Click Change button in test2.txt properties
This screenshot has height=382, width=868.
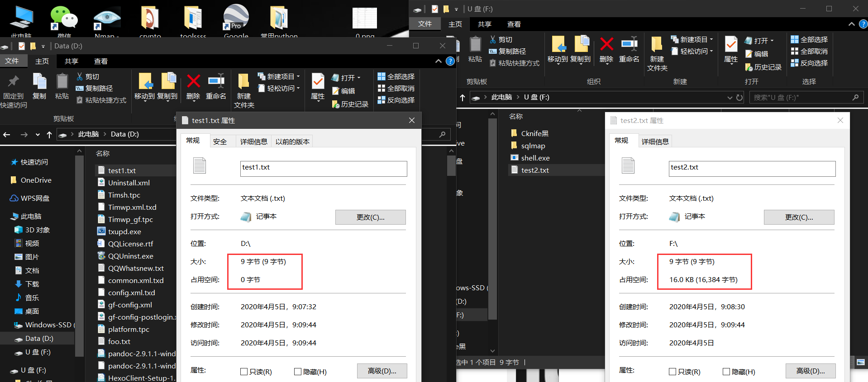799,217
